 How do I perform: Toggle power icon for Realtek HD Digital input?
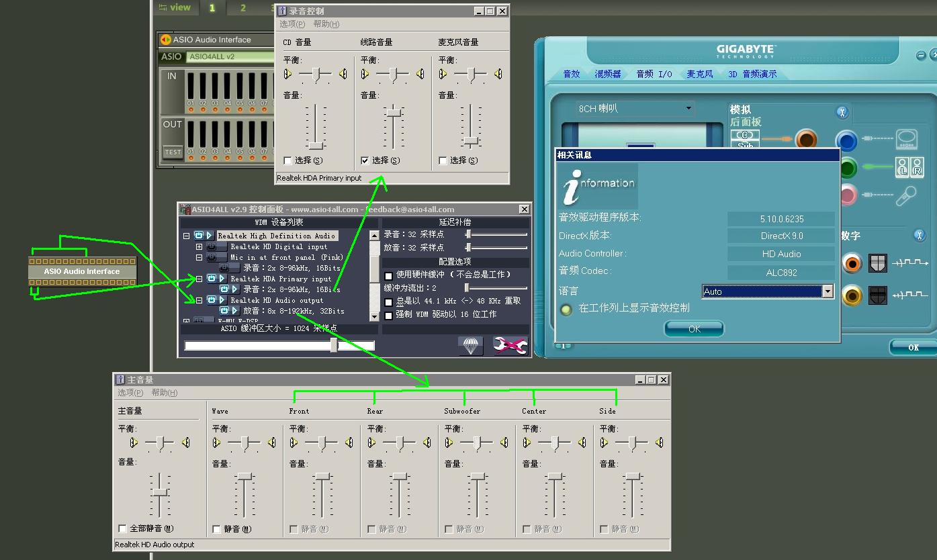212,246
